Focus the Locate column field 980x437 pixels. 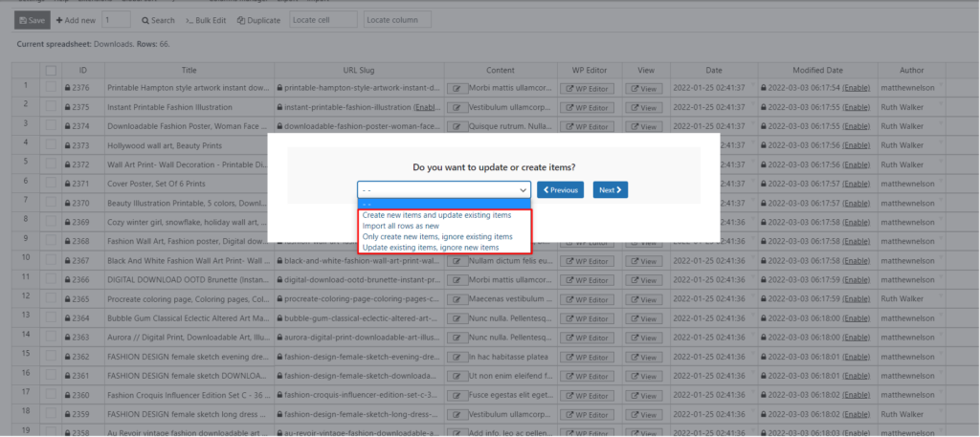pyautogui.click(x=397, y=20)
